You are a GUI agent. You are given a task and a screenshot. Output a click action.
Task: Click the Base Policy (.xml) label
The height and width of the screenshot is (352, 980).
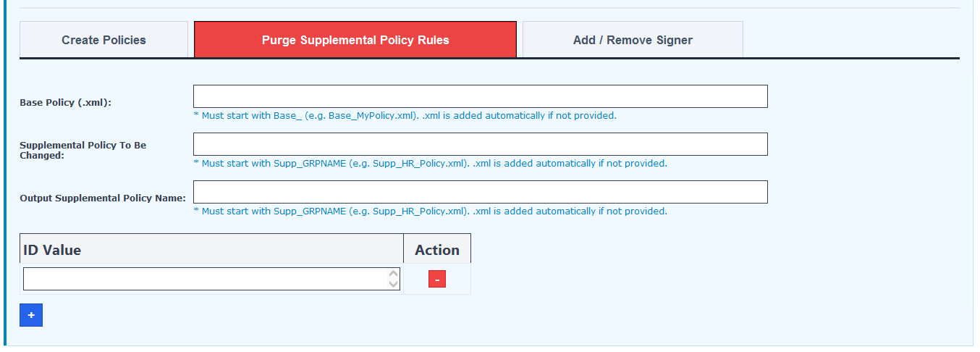click(x=65, y=102)
